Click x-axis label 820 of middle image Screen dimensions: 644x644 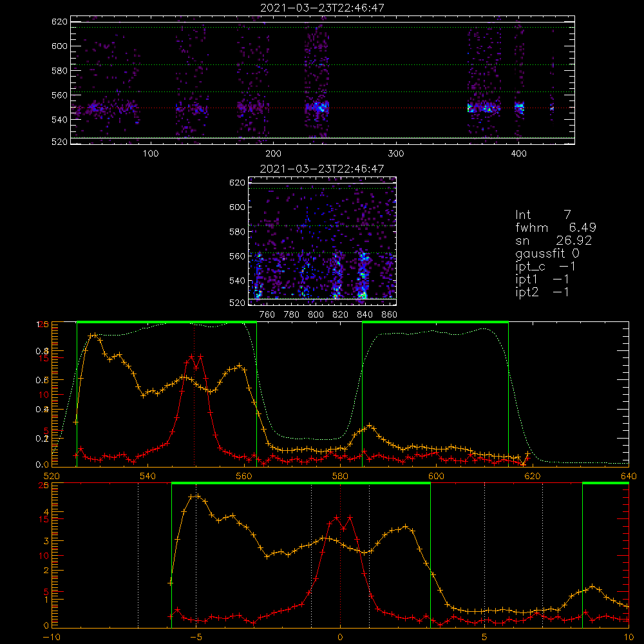click(x=341, y=315)
